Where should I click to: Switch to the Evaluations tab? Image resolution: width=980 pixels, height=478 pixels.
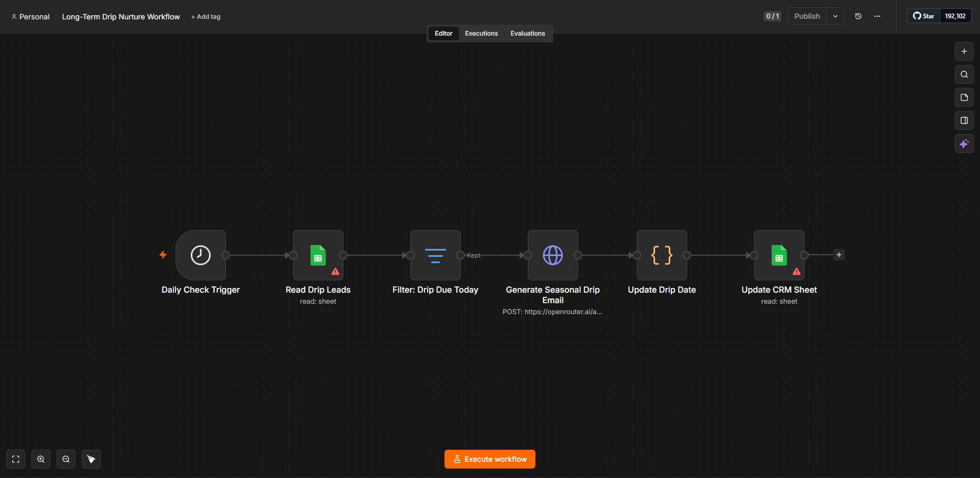pos(528,34)
